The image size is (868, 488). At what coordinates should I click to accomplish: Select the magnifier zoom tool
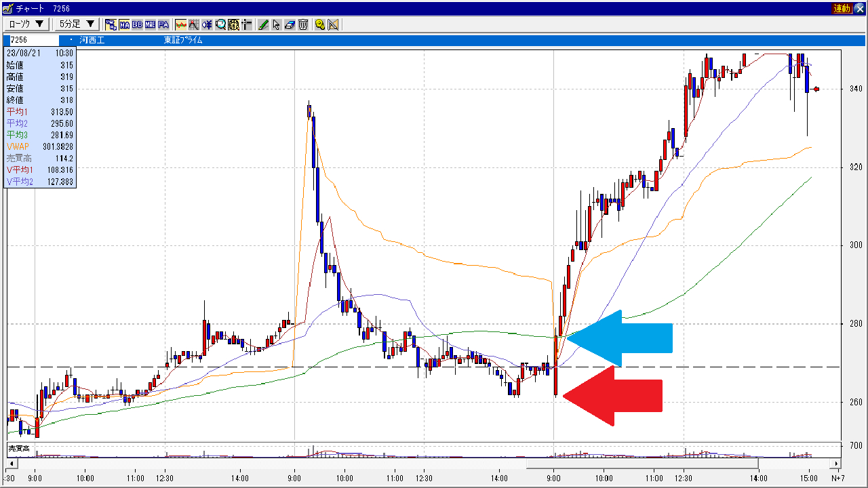[x=220, y=24]
